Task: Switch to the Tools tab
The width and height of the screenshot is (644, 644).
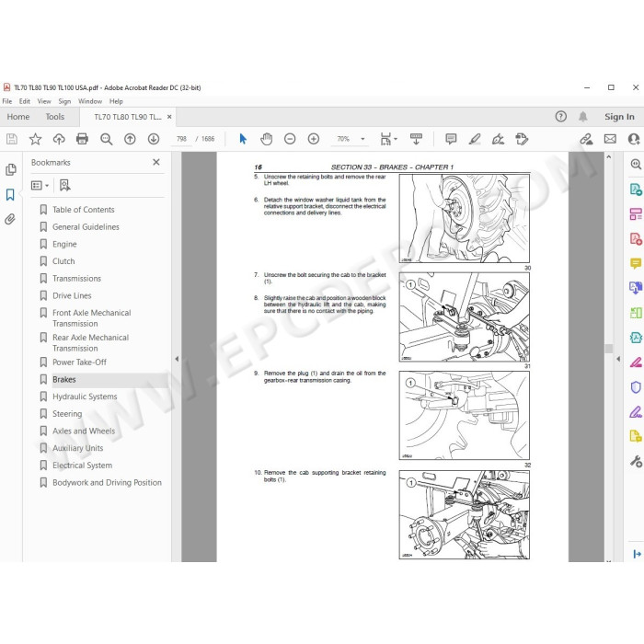Action: (55, 117)
